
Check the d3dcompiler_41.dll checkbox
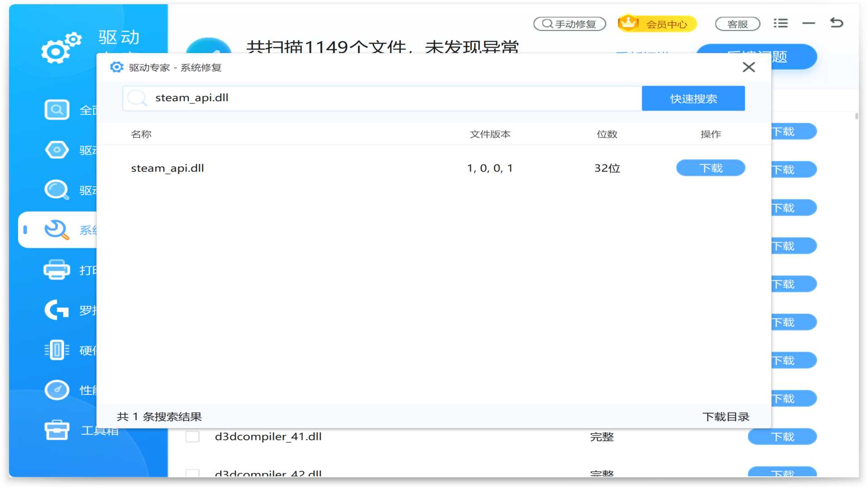point(193,436)
